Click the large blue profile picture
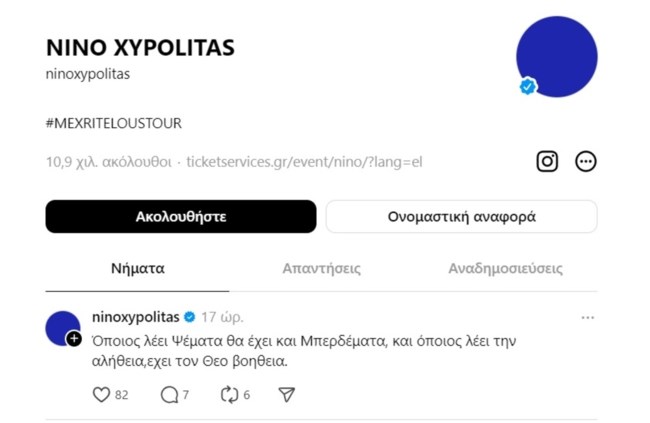The width and height of the screenshot is (650, 423). 556,56
